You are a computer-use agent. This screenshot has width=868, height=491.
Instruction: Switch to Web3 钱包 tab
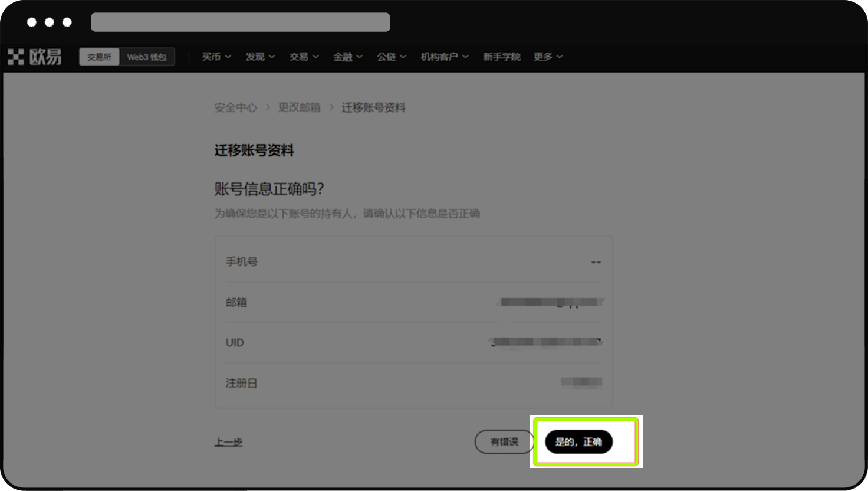tap(146, 57)
